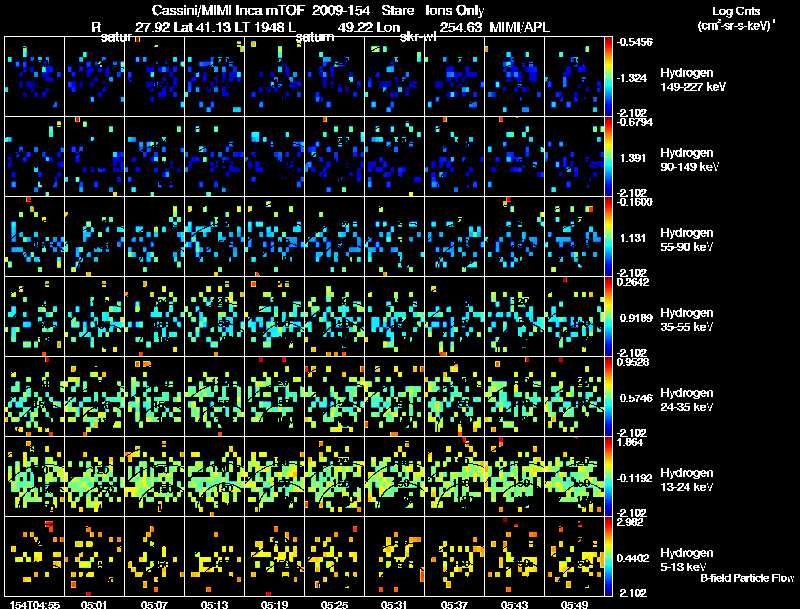
Task: Click the 05:19 time axis label
Action: 274,605
